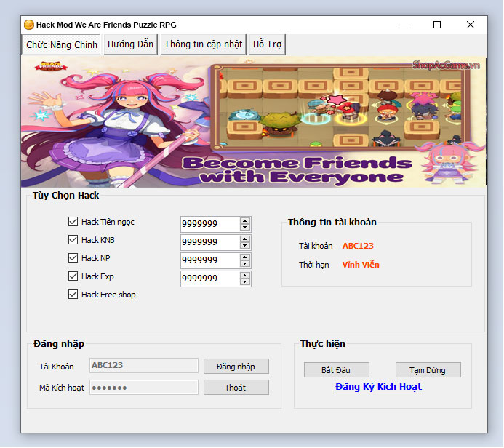Click the Đăng nhập button
The image size is (504, 448).
point(236,367)
